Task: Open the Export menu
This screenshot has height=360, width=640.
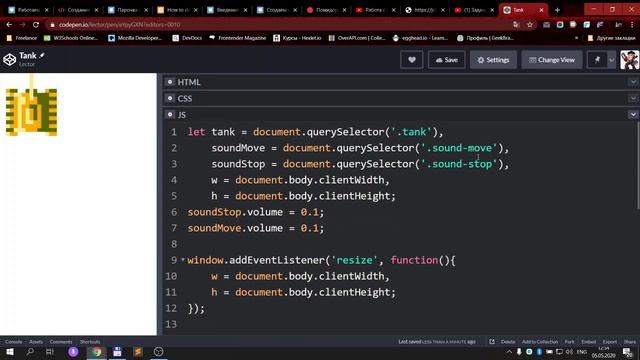Action: (610, 342)
